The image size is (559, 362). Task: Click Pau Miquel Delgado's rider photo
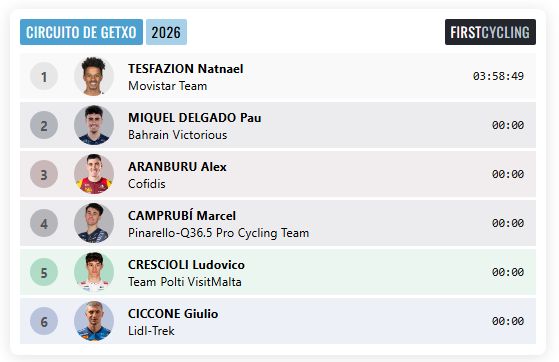point(94,125)
